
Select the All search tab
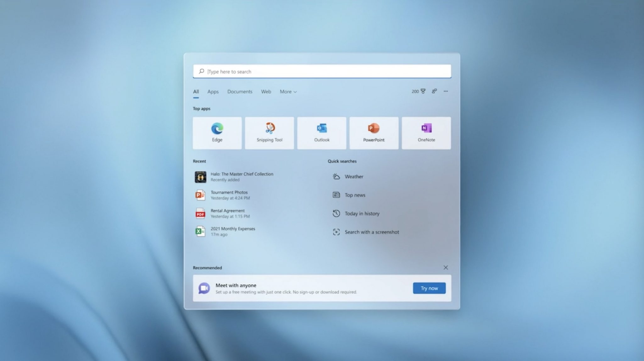(x=196, y=92)
